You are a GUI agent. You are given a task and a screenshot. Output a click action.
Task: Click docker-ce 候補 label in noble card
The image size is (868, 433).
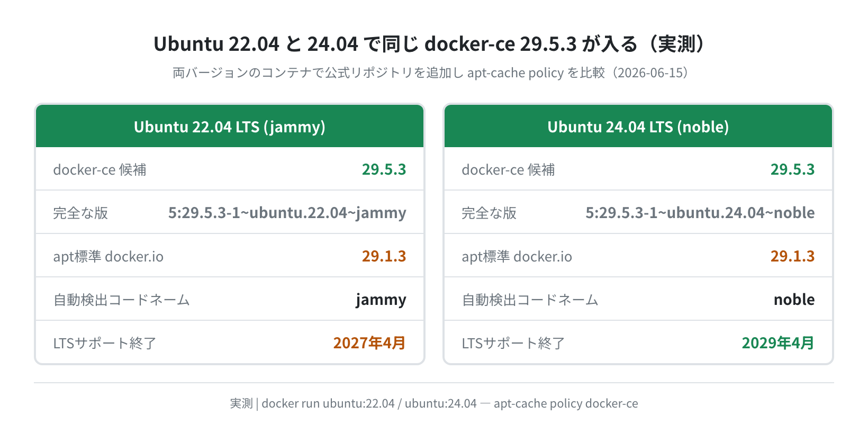pos(508,169)
